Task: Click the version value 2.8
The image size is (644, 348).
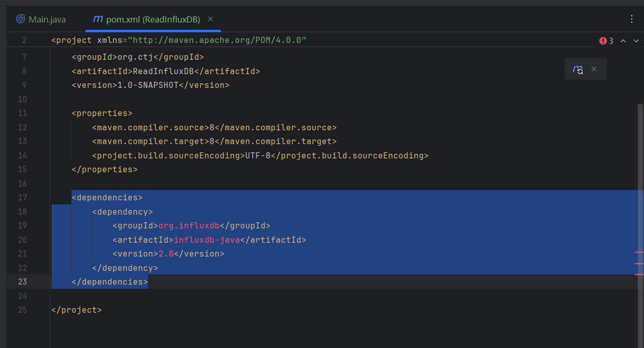Action: [166, 253]
